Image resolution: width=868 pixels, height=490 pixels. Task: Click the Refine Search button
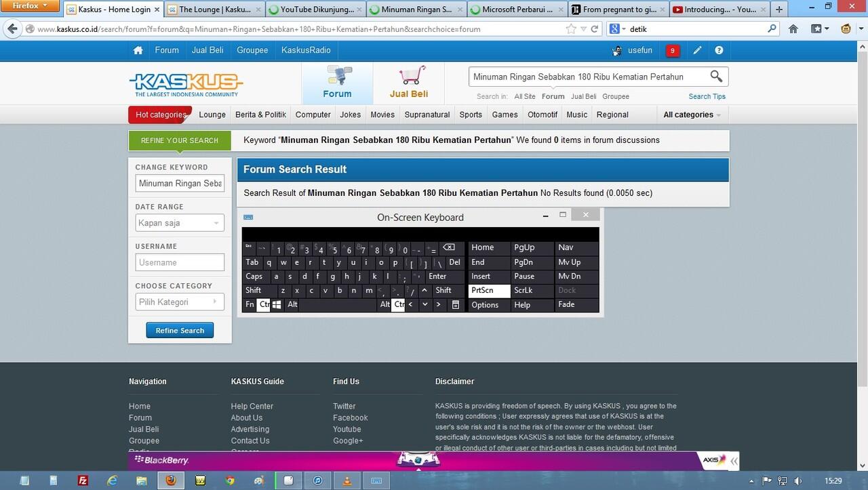180,331
